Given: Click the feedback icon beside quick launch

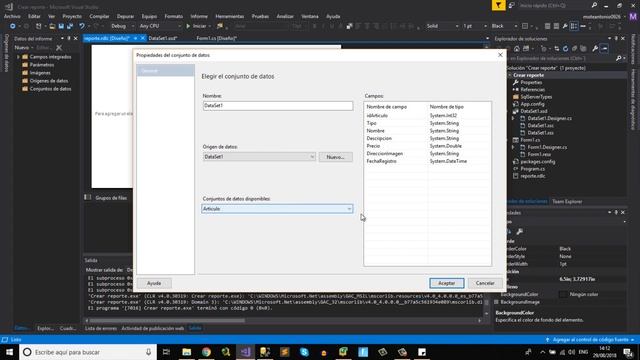Looking at the screenshot, I should click(x=512, y=5).
